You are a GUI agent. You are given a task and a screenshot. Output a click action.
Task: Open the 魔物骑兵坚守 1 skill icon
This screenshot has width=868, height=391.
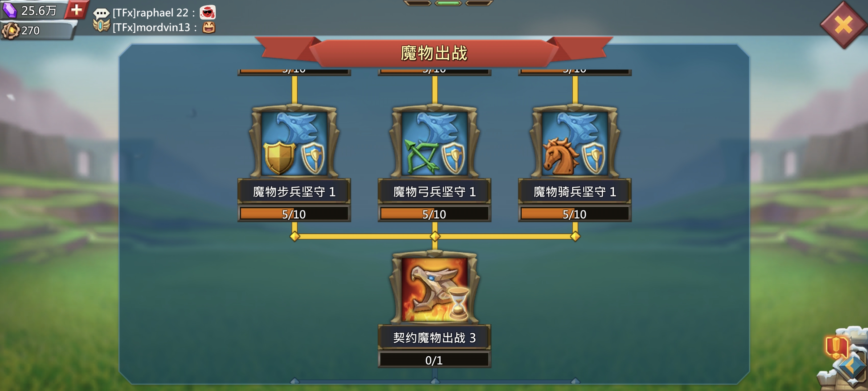[575, 142]
